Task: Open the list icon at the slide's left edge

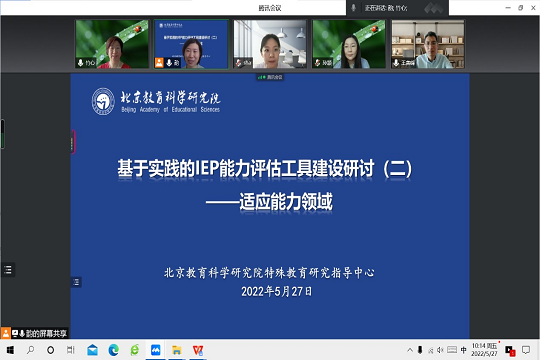Action: [x=76, y=282]
